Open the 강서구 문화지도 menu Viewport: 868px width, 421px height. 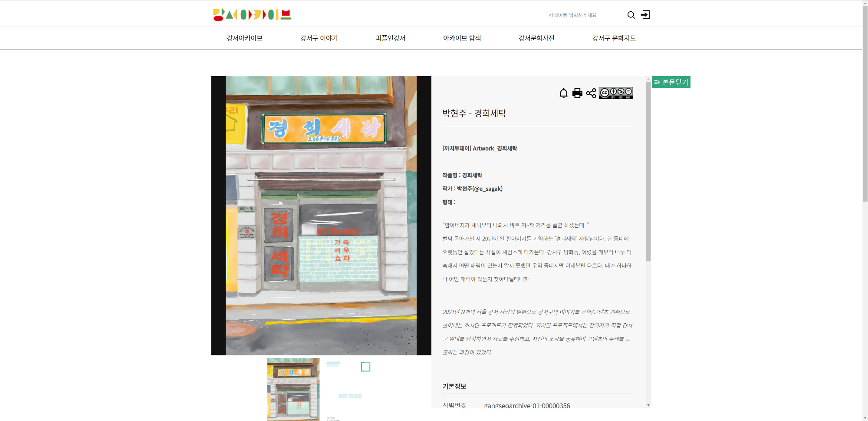click(614, 38)
